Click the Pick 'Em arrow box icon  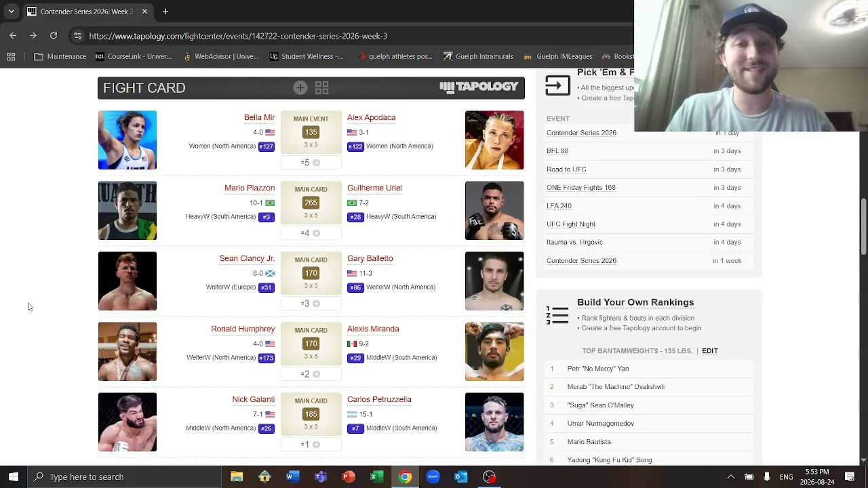(x=557, y=85)
